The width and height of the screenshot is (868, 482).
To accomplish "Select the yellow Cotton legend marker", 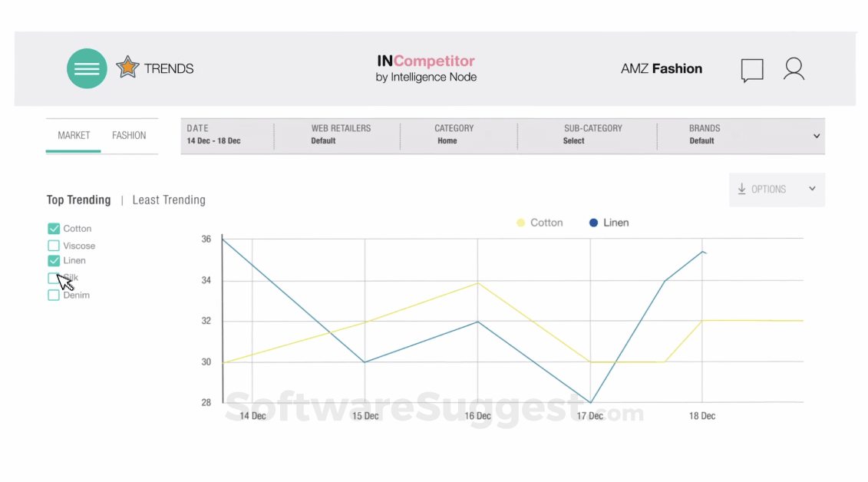I will point(520,223).
